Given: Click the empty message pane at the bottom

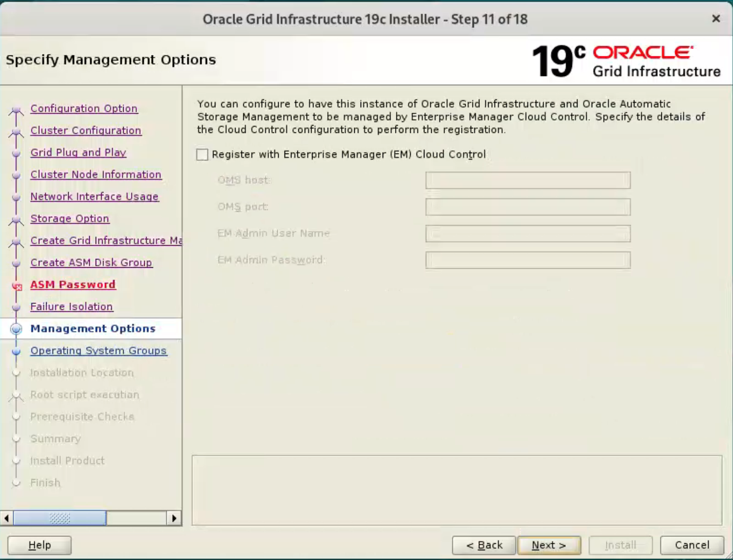Looking at the screenshot, I should (457, 490).
